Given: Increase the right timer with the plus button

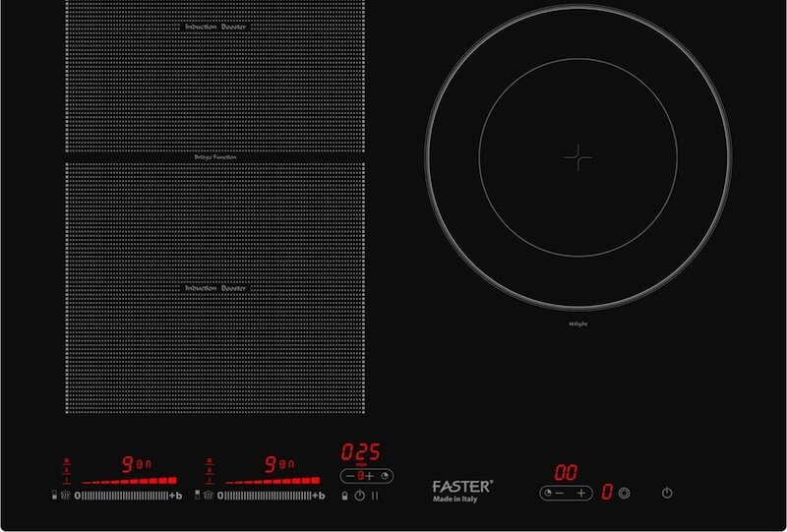Looking at the screenshot, I should point(581,493).
